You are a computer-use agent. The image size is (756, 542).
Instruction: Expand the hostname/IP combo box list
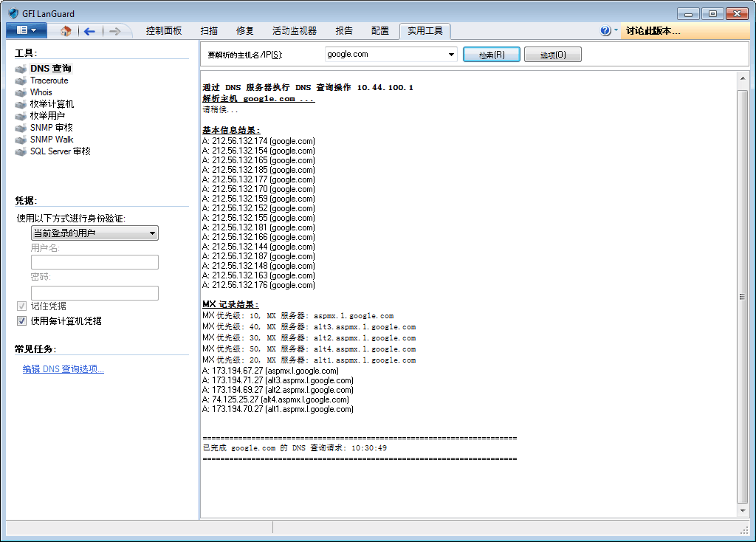(452, 55)
